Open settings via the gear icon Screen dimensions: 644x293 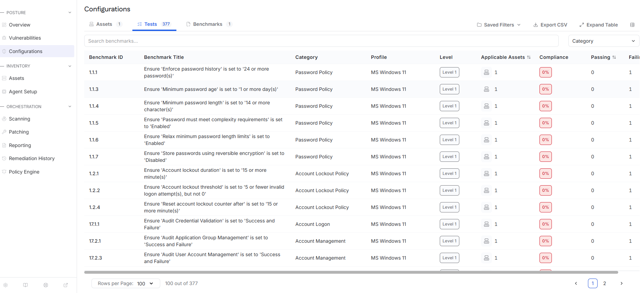tap(6, 285)
